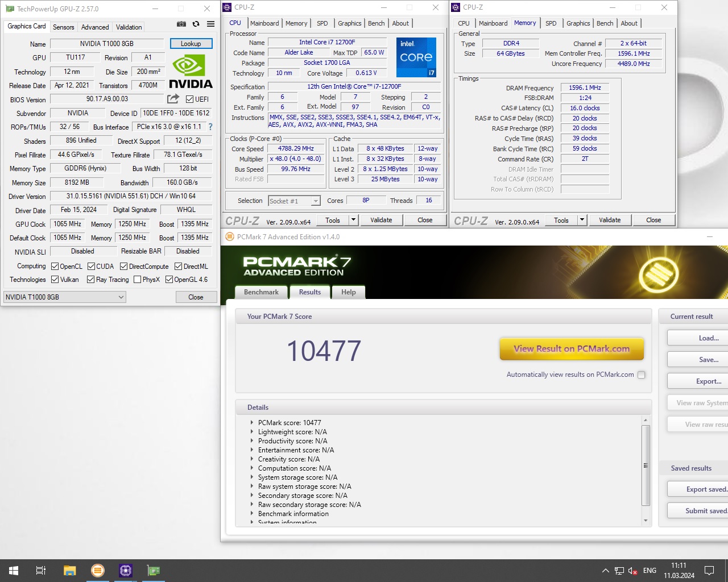Expand Productivity score detail row
Viewport: 728px width, 582px height.
(x=252, y=440)
